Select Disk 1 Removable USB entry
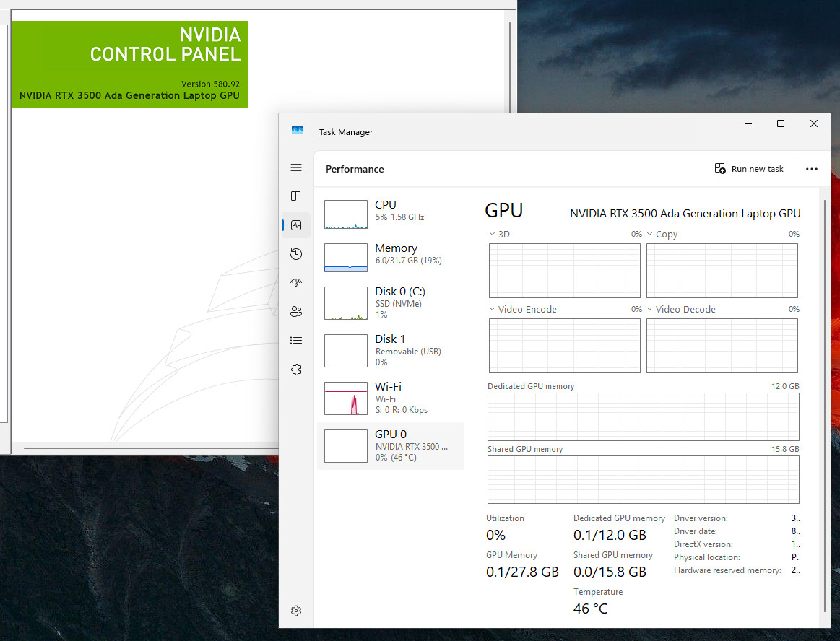The image size is (840, 641). click(391, 350)
